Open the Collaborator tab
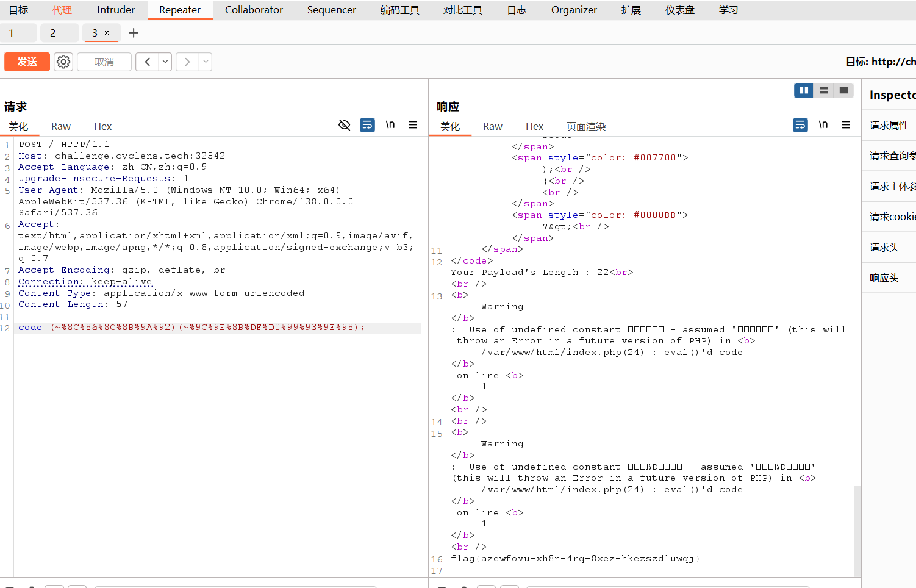Viewport: 916px width, 588px height. (x=254, y=10)
